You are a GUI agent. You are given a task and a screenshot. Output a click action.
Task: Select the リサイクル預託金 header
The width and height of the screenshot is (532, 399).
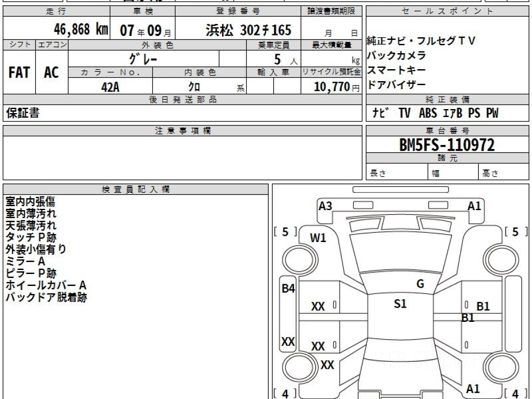tap(332, 72)
